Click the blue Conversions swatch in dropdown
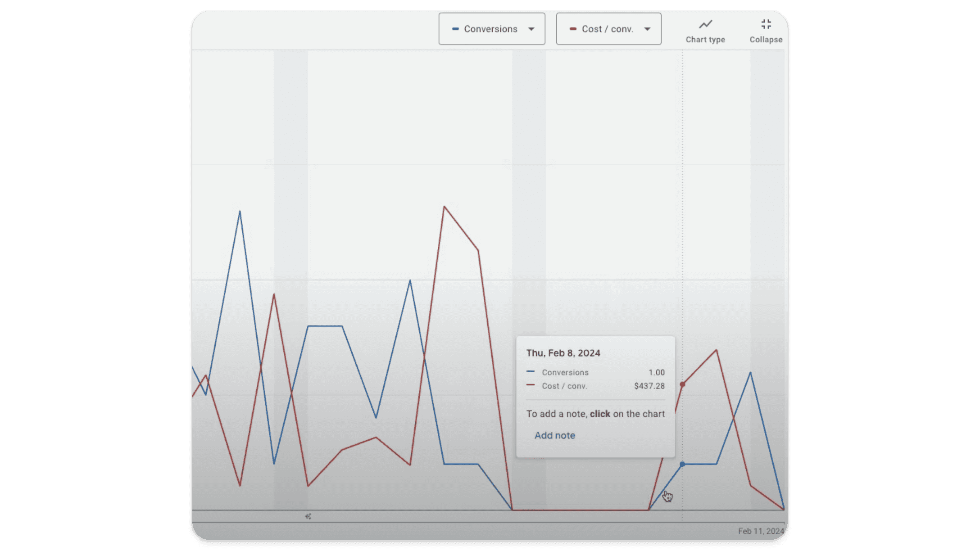This screenshot has height=551, width=980. [x=455, y=29]
